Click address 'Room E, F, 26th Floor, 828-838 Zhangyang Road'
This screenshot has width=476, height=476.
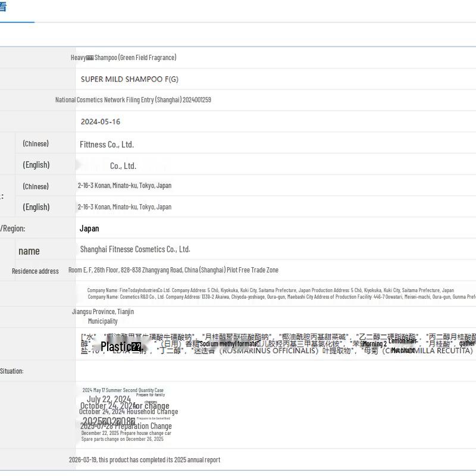tap(126, 270)
